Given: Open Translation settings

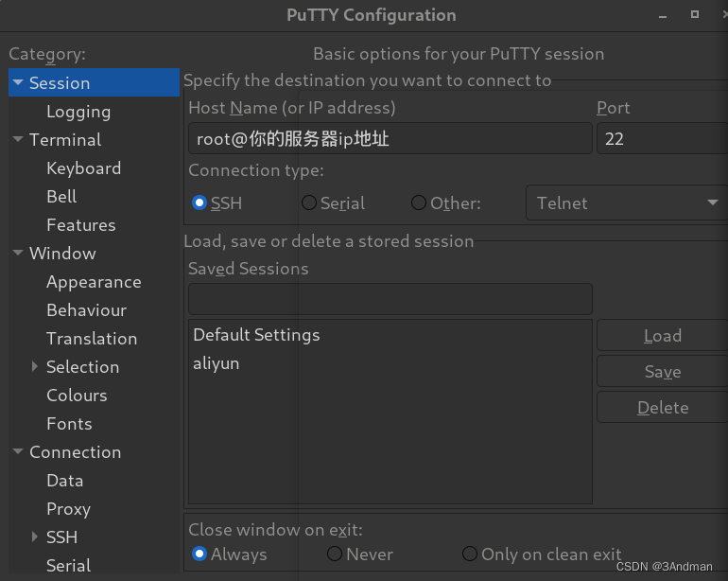Looking at the screenshot, I should [92, 339].
